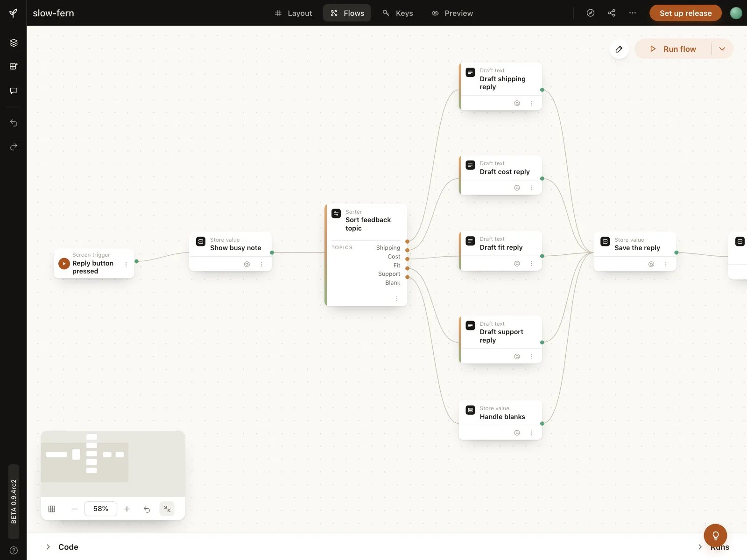Viewport: 747px width, 560px height.
Task: Open Draft fit reply options menu
Action: tap(531, 264)
